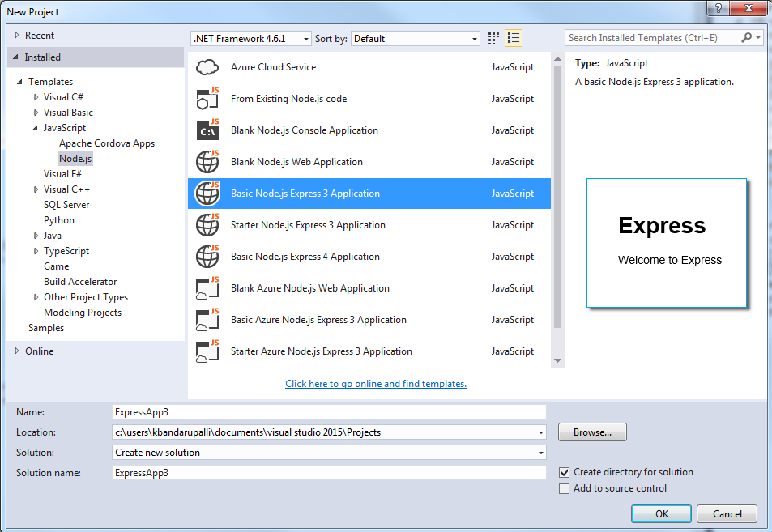This screenshot has width=772, height=532.
Task: Open the Solution 'Create new solution' dropdown
Action: click(540, 453)
